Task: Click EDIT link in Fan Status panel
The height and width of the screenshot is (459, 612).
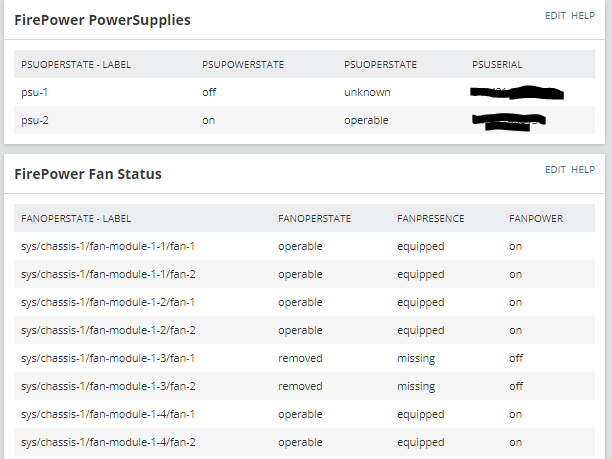Action: (x=555, y=170)
